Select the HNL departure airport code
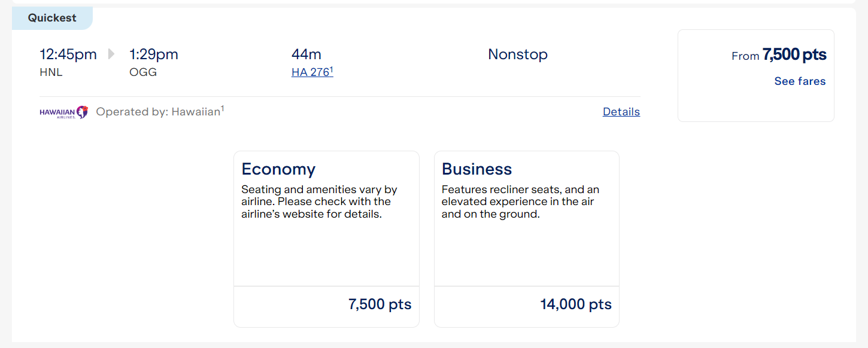This screenshot has width=868, height=348. click(x=51, y=72)
